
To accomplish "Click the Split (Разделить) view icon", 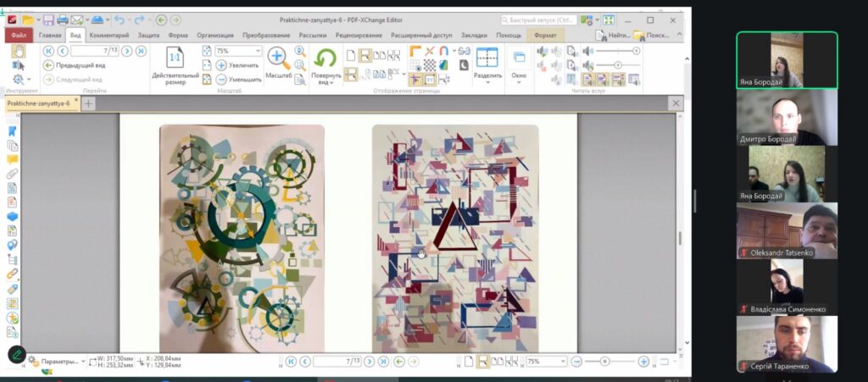I will [x=487, y=58].
